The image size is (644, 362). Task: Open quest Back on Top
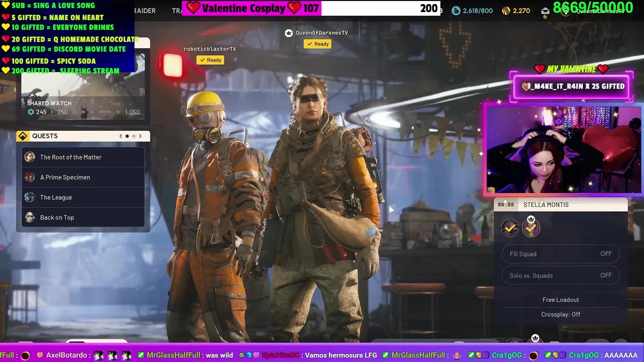point(83,218)
